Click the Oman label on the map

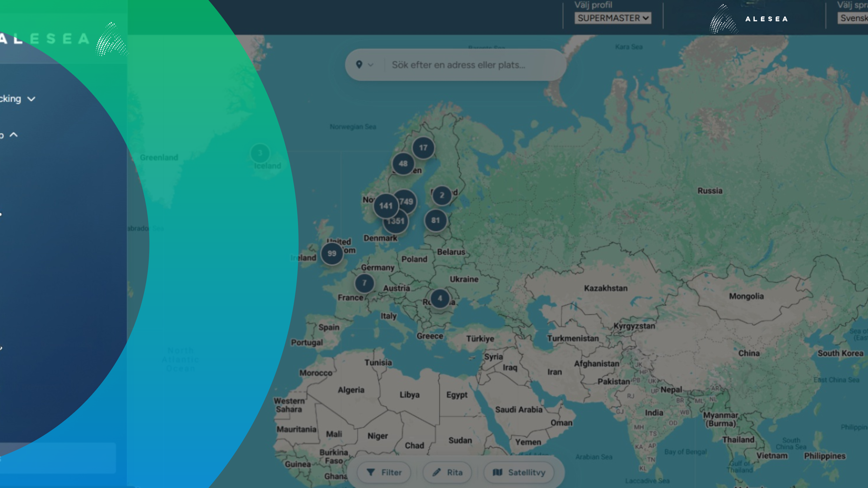click(x=561, y=423)
